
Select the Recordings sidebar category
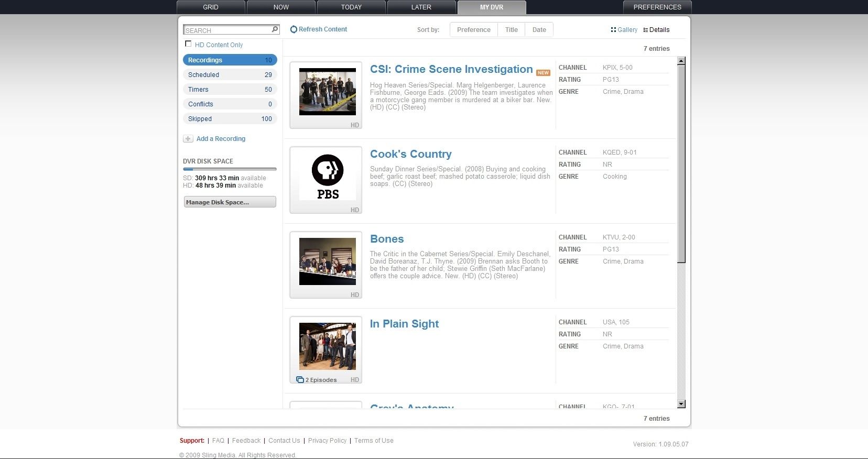pos(230,60)
